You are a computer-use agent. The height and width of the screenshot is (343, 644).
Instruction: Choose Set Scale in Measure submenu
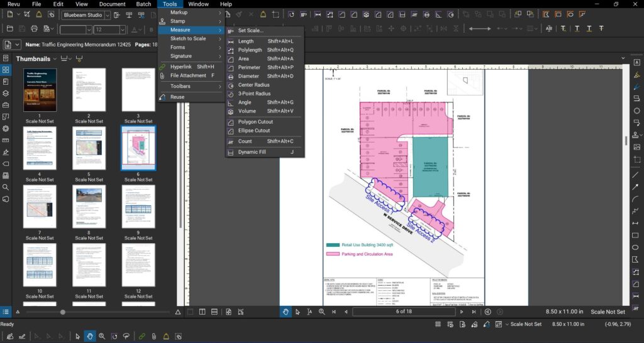[265, 31]
